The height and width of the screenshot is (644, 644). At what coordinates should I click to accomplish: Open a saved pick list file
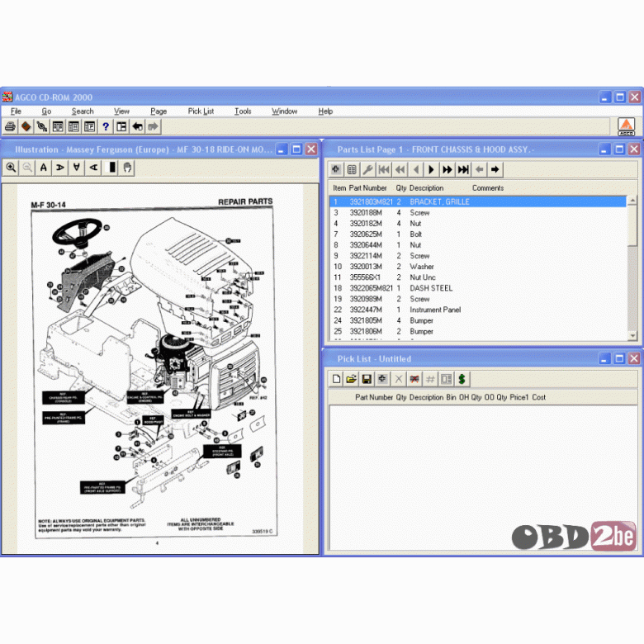click(x=352, y=379)
